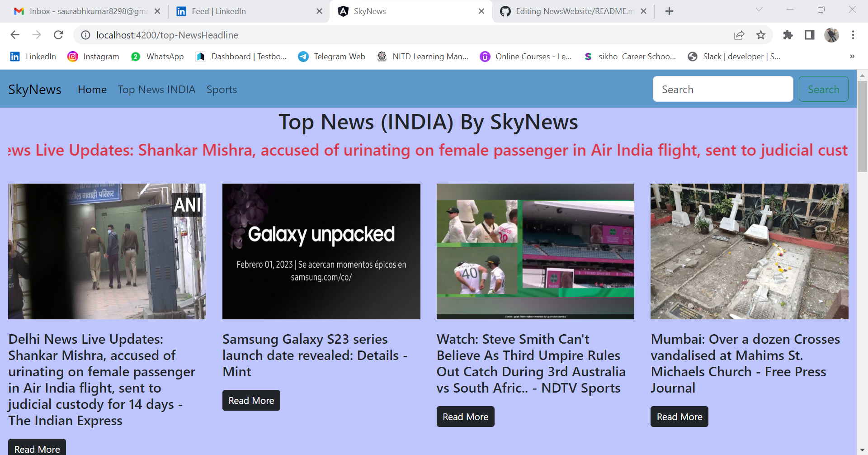This screenshot has height=455, width=868.
Task: Read More about Samsung Galaxy S23 launch
Action: [x=251, y=400]
